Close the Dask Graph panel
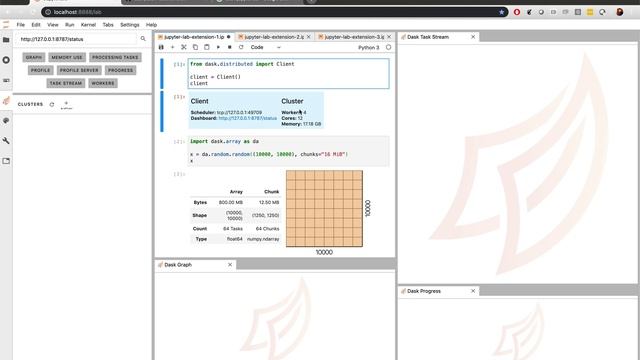 coord(230,264)
